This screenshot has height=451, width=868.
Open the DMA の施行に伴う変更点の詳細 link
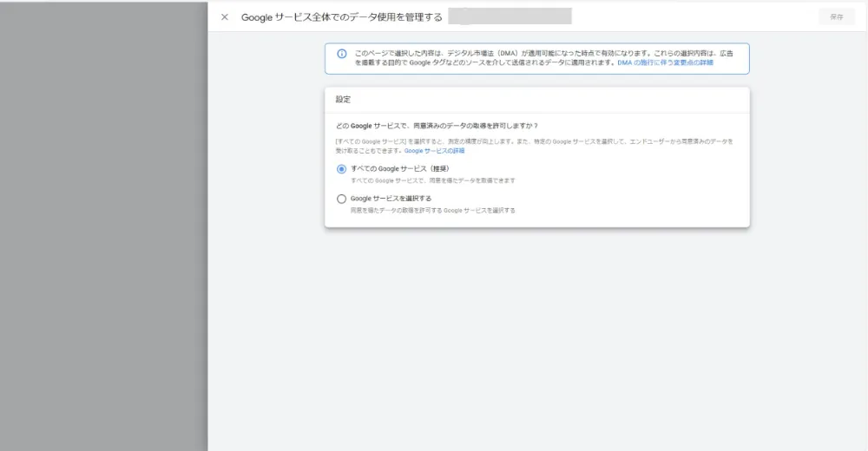[x=666, y=63]
